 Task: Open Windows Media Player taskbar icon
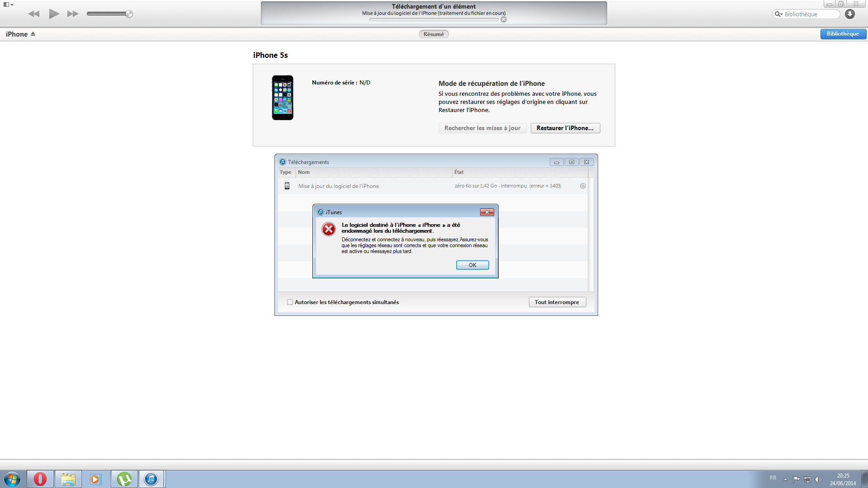(96, 479)
